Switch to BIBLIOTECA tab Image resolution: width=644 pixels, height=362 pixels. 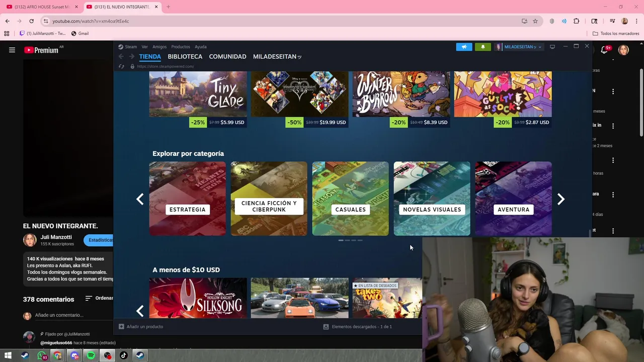(185, 57)
